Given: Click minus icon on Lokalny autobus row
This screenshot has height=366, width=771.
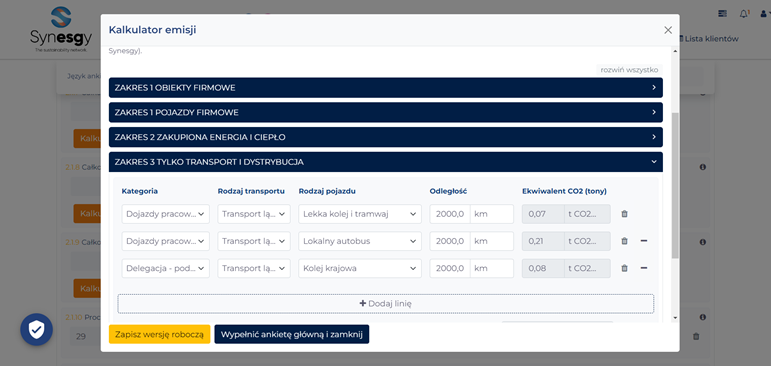Looking at the screenshot, I should [644, 241].
